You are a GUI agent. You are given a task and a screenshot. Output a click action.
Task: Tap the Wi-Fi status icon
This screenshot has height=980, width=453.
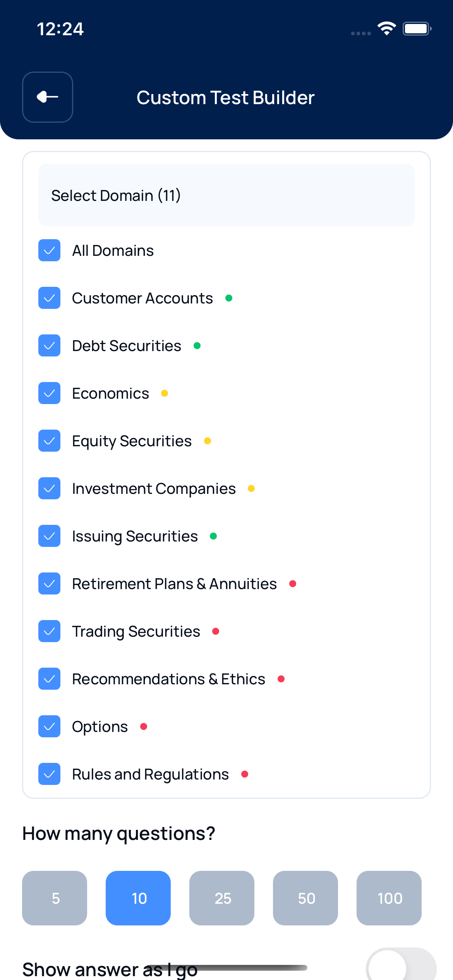pos(386,29)
